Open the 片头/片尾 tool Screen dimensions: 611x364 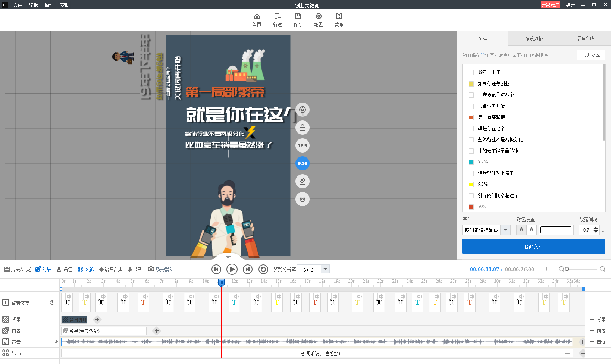18,269
